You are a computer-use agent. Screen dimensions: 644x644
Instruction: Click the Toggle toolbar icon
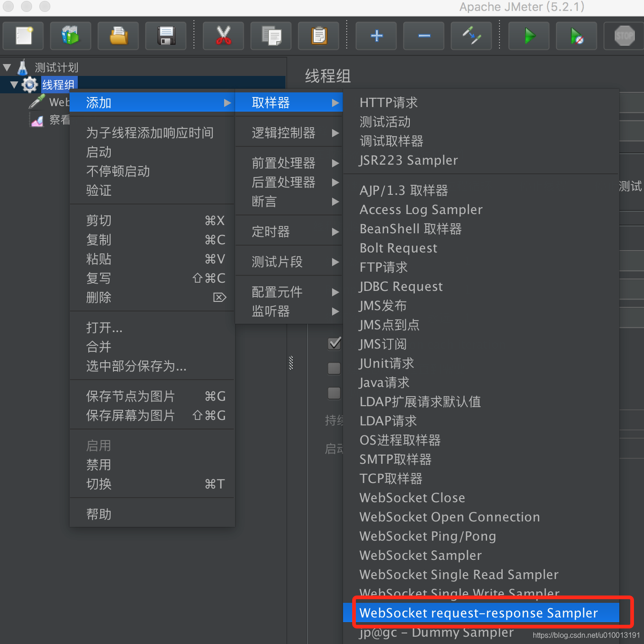[x=472, y=36]
